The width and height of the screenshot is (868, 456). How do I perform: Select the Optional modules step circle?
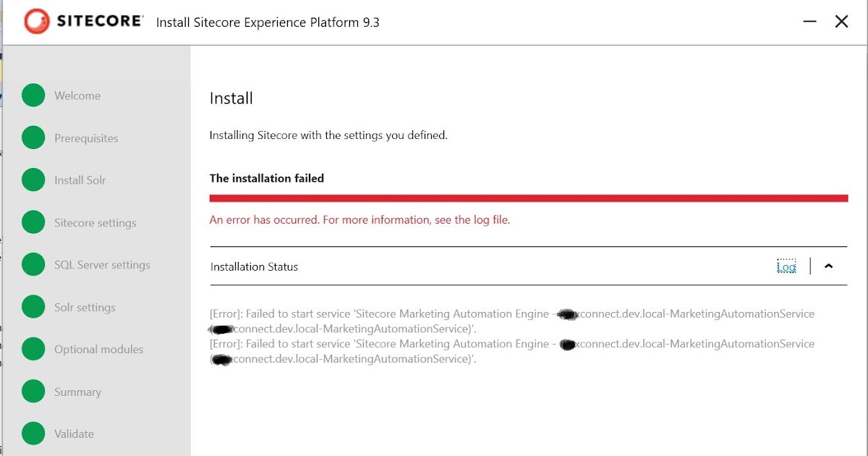[33, 349]
